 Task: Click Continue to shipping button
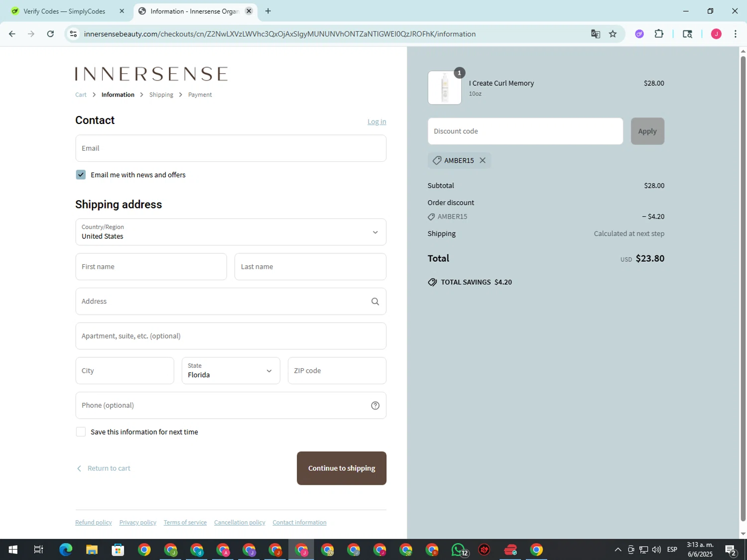coord(342,468)
